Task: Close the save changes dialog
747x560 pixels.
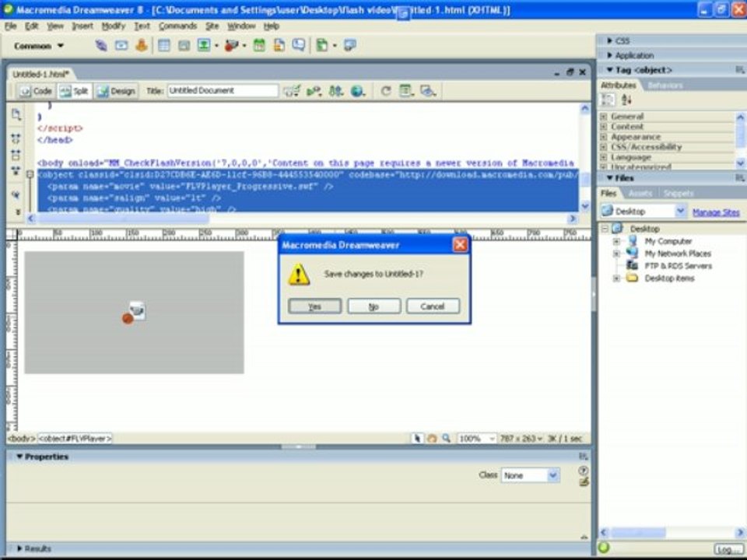Action: (460, 245)
